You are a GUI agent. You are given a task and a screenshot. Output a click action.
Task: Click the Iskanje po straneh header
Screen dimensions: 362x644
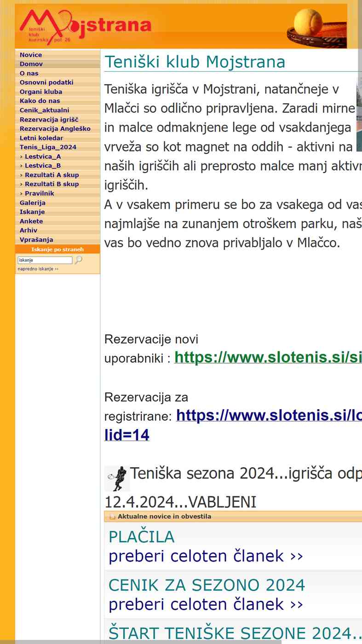coord(57,249)
